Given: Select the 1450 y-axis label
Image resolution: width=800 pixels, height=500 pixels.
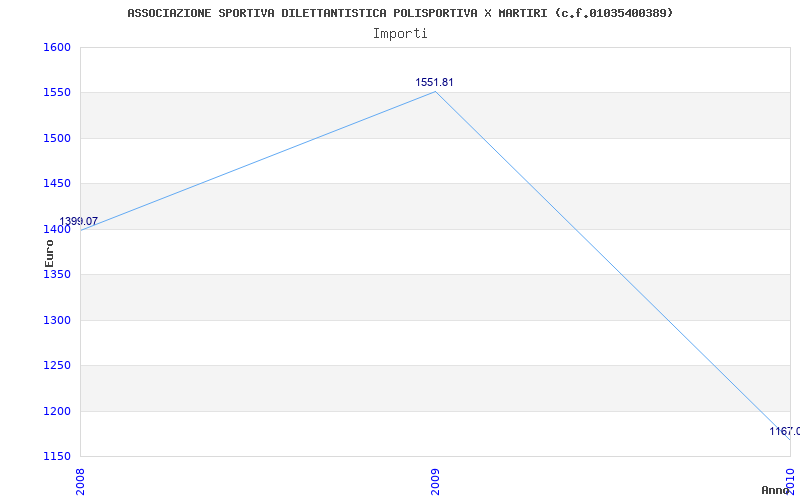Looking at the screenshot, I should [x=56, y=184].
